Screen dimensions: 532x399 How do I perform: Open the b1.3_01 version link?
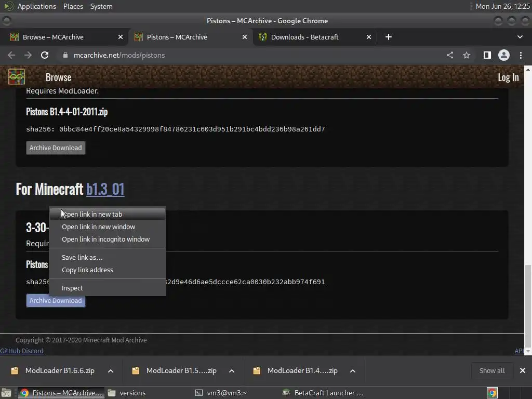[105, 189]
